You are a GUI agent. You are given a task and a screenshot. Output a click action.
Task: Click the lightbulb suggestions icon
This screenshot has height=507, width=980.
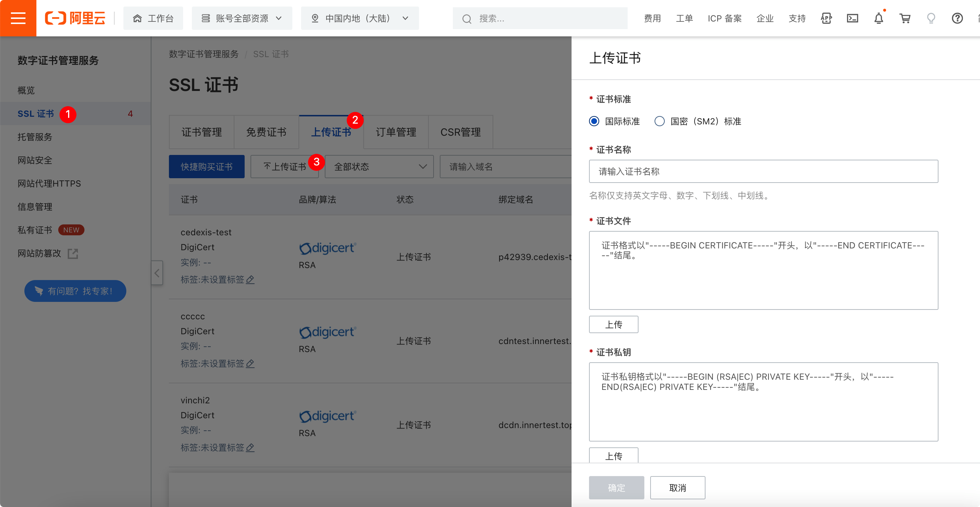click(931, 18)
